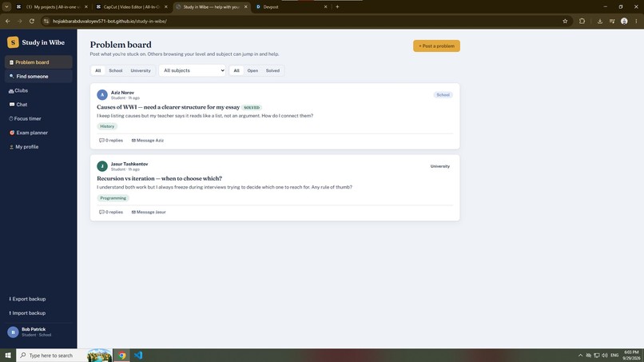Open replies on Jasur Tashkentov's post
The width and height of the screenshot is (644, 362).
(111, 212)
